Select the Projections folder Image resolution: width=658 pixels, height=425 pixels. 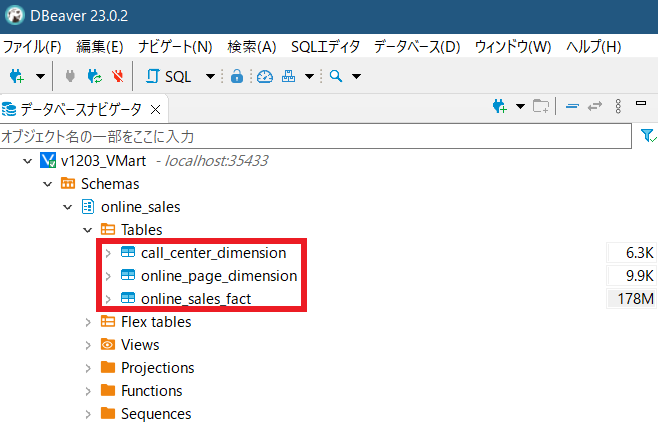tap(158, 368)
